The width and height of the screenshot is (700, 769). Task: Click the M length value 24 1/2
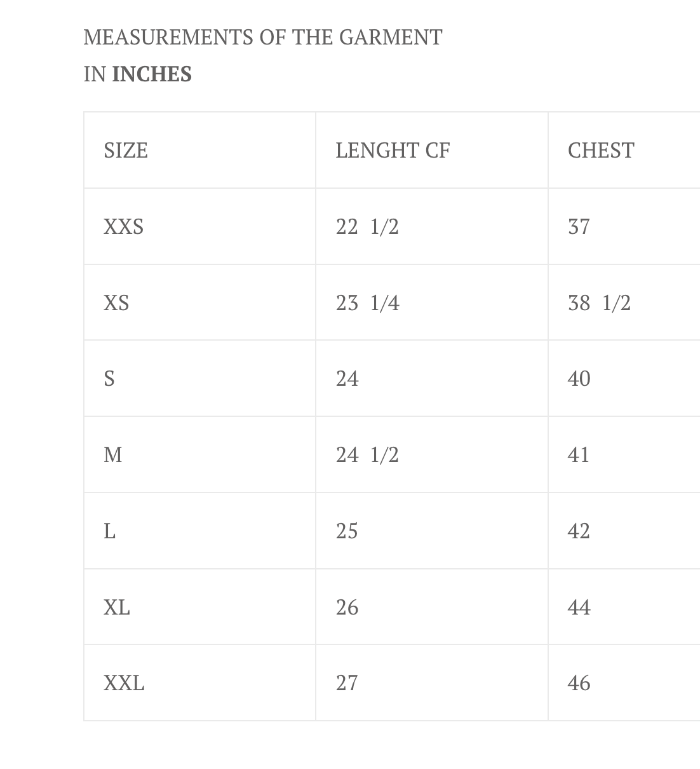(367, 455)
